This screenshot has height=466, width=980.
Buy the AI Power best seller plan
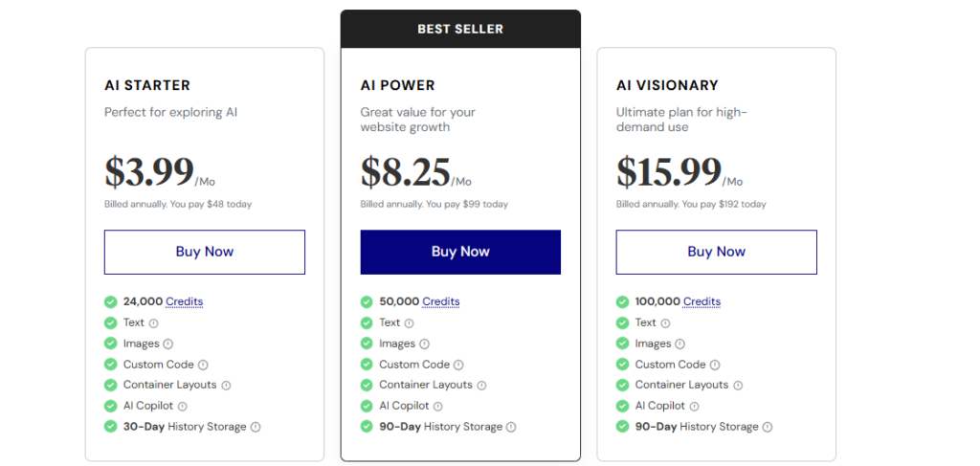point(460,252)
